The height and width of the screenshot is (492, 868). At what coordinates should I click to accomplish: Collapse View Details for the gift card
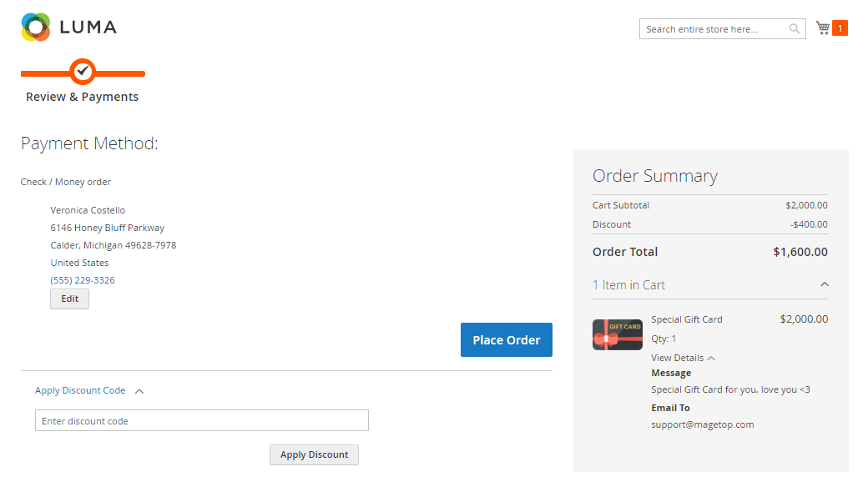710,358
